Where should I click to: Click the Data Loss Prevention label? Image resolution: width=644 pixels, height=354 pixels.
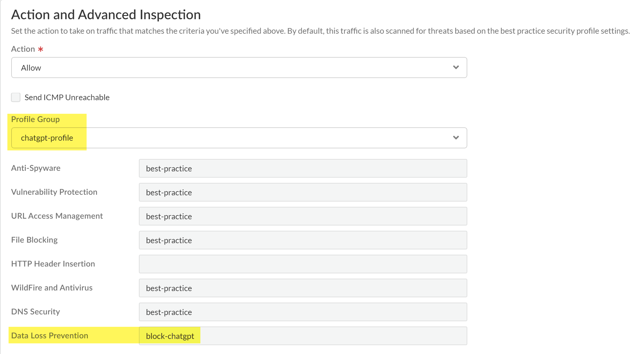coord(50,336)
